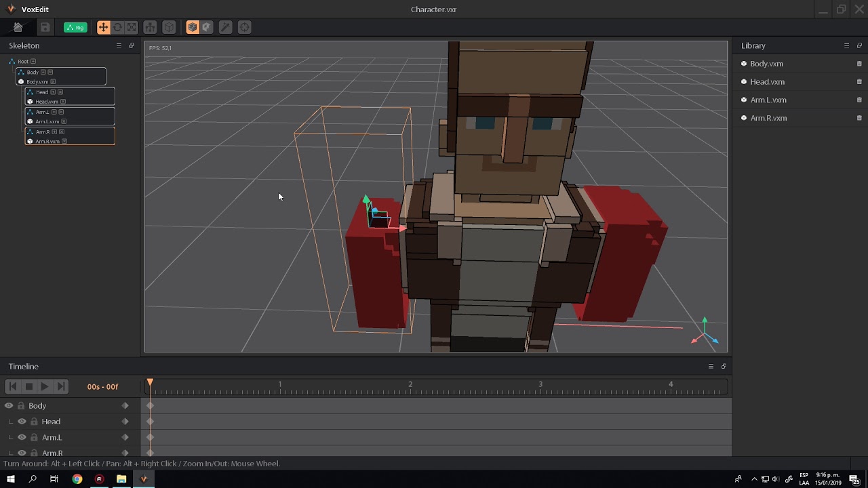The image size is (868, 488).
Task: Click the hierarchy node toolbar icon
Action: point(150,27)
